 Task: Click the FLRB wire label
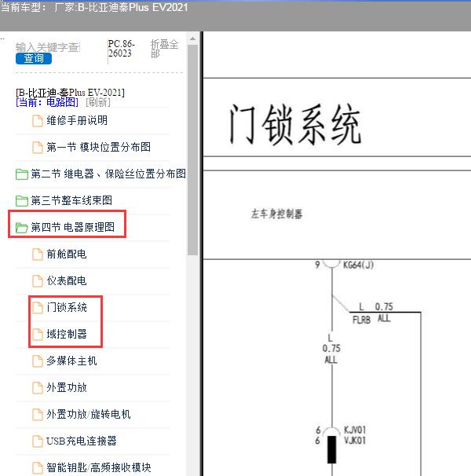(361, 320)
